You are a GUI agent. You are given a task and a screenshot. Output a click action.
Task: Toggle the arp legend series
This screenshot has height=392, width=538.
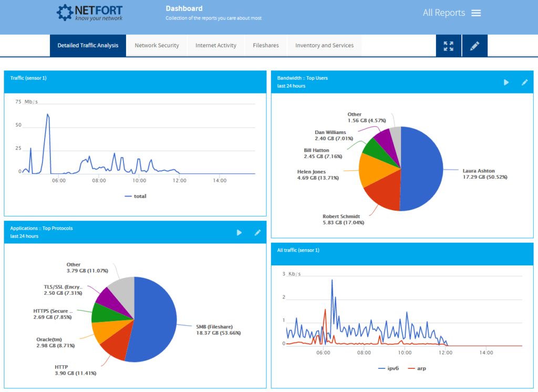tap(417, 368)
